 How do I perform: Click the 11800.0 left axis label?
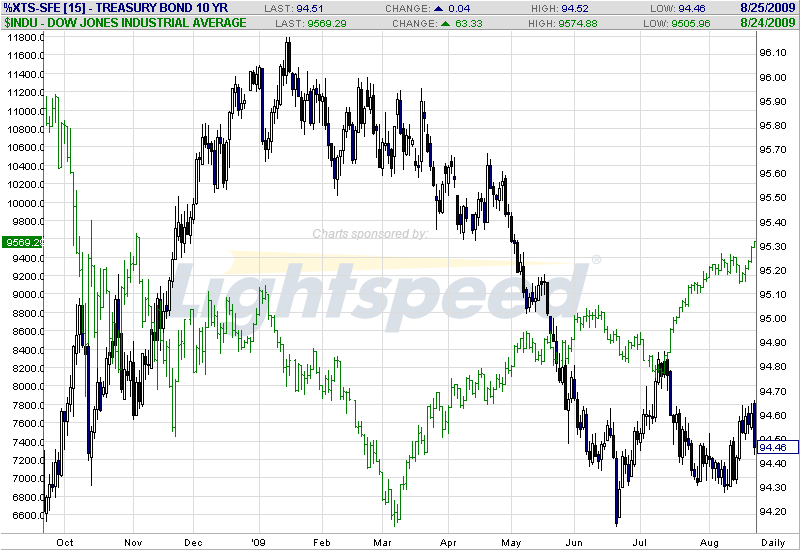click(25, 37)
